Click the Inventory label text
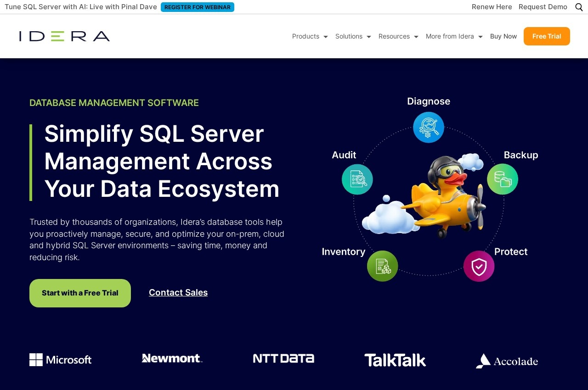 (x=344, y=252)
